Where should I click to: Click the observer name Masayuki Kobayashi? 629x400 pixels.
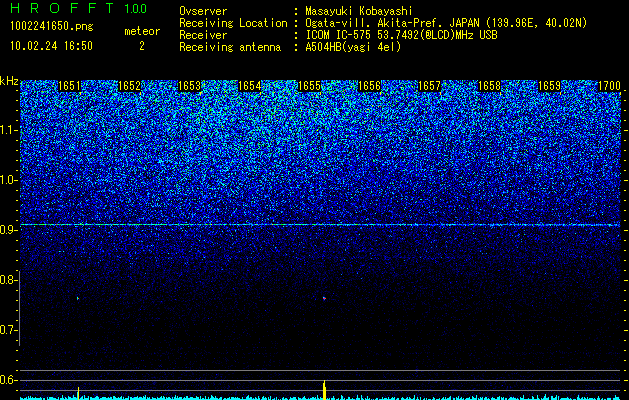[x=359, y=11]
